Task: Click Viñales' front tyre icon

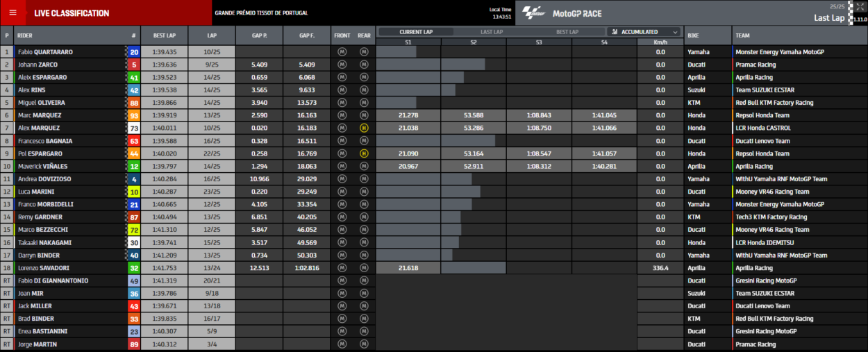Action: (342, 167)
